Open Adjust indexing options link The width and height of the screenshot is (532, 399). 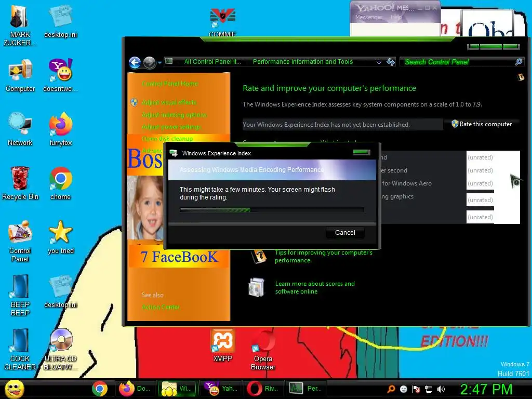point(174,115)
